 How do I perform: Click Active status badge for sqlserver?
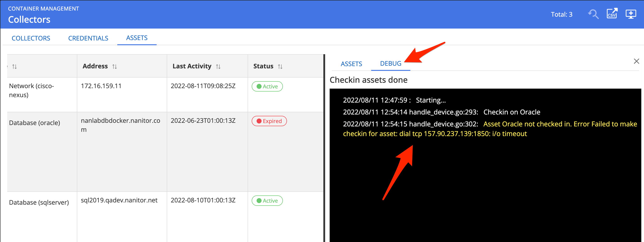pos(267,201)
